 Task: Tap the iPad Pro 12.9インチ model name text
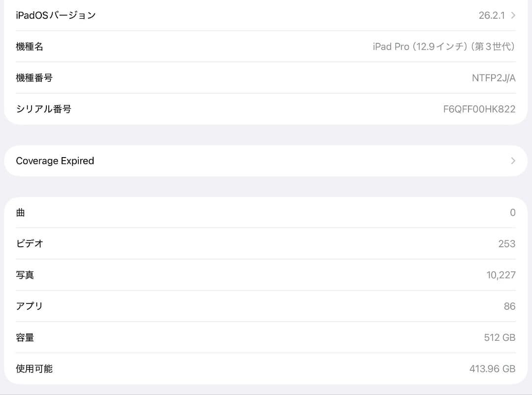pos(444,46)
